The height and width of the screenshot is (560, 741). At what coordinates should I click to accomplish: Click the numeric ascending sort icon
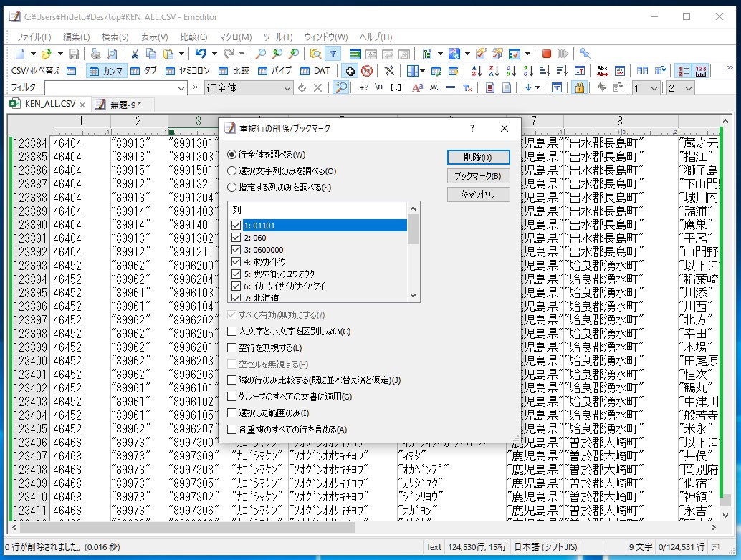(x=511, y=71)
